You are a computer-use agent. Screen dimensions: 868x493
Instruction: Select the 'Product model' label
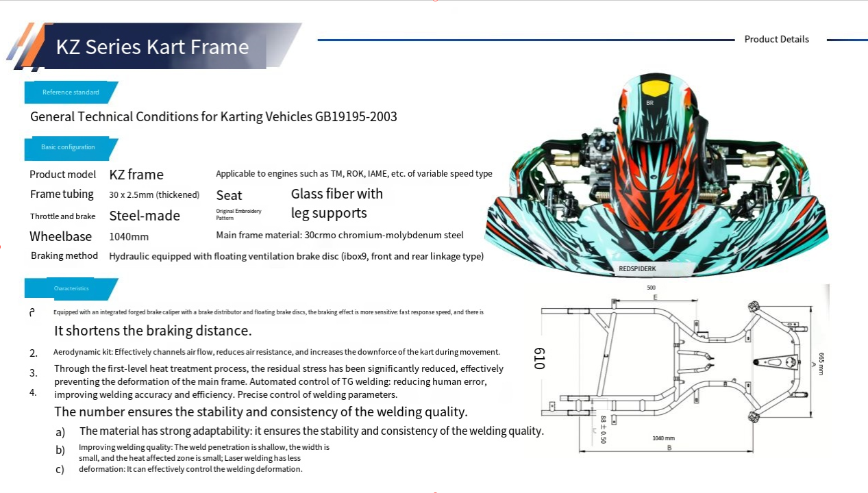(x=63, y=174)
